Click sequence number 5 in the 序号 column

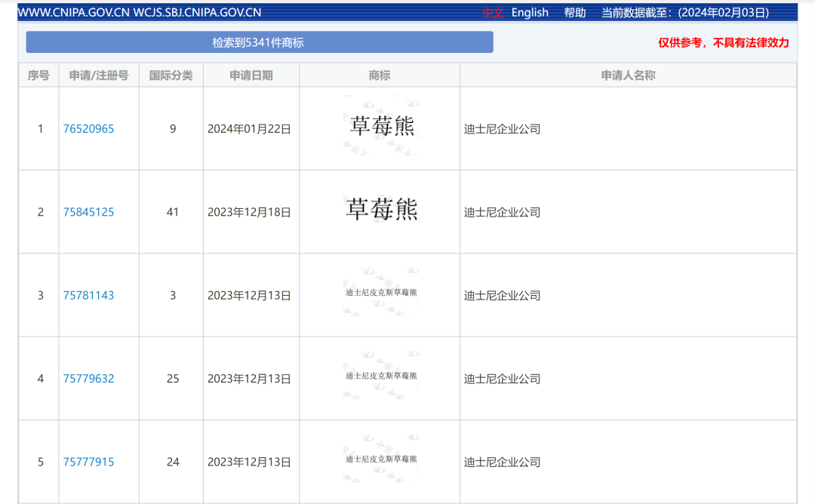click(x=41, y=462)
